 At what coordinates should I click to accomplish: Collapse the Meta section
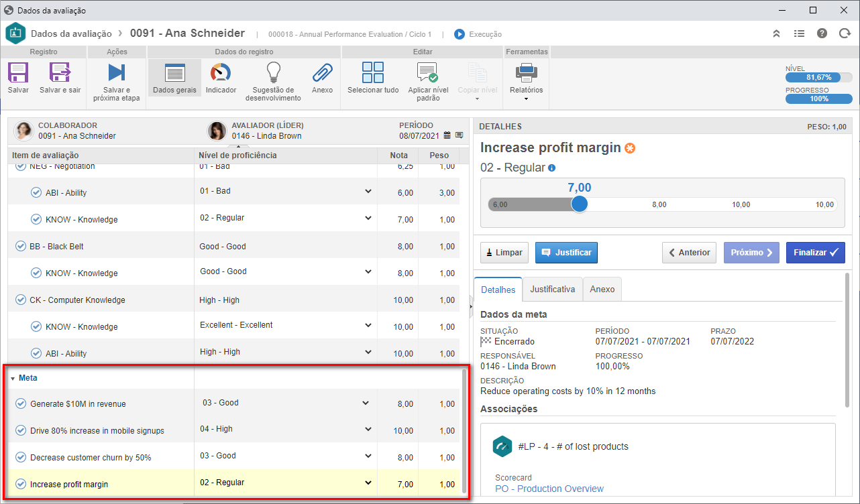pos(13,378)
